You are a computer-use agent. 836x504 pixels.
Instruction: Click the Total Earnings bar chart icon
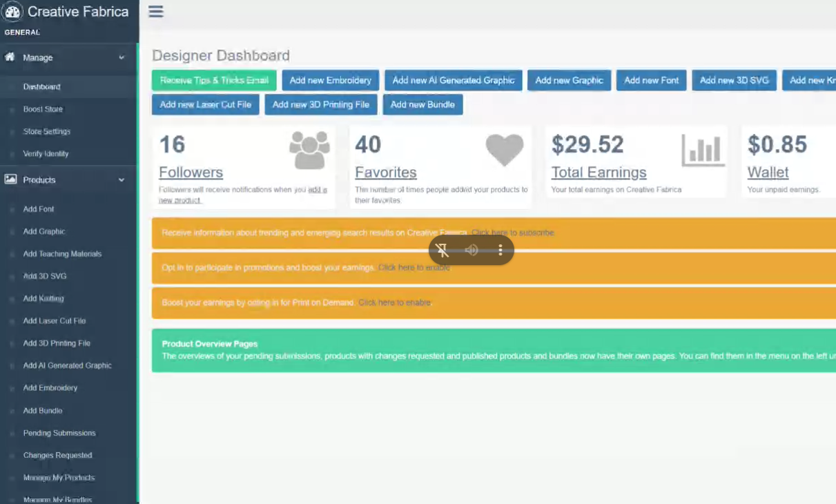[703, 150]
